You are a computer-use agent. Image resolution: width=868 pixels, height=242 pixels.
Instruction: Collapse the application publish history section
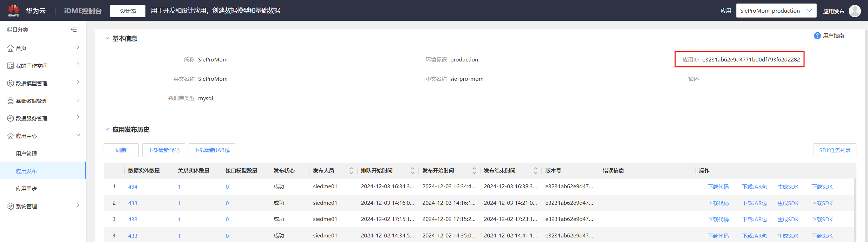(x=107, y=130)
